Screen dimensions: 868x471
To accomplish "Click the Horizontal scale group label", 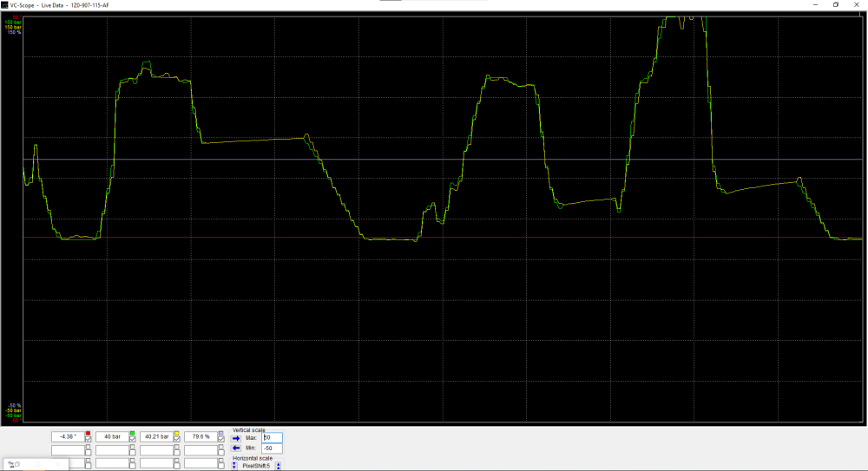I will pos(253,458).
